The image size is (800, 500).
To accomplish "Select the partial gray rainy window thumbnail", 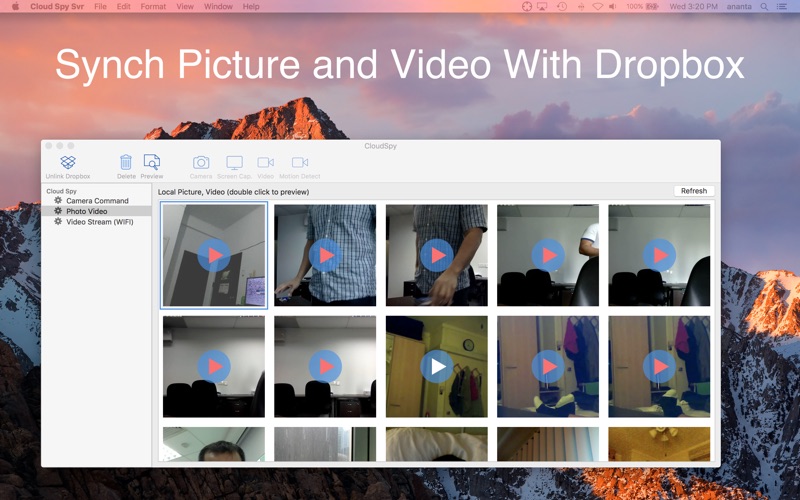I will click(325, 444).
